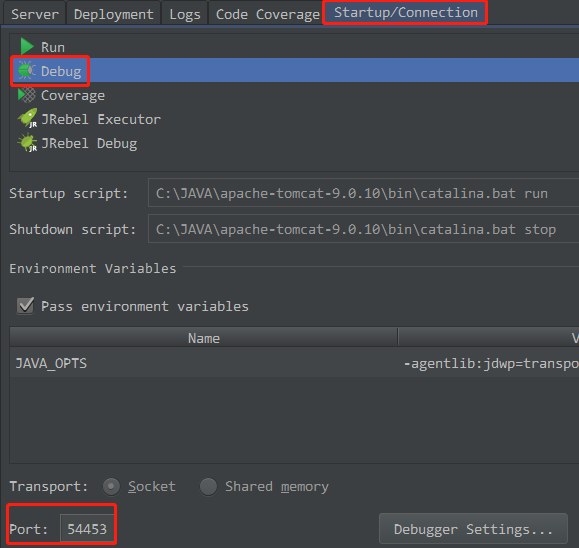Select the green Run triangle icon
The image size is (579, 548).
pos(27,47)
